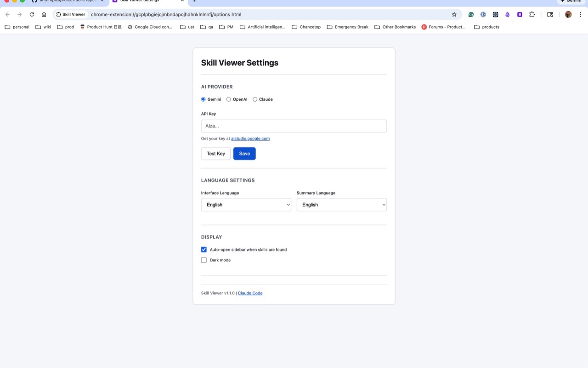Enable the Dark mode checkbox

[204, 260]
